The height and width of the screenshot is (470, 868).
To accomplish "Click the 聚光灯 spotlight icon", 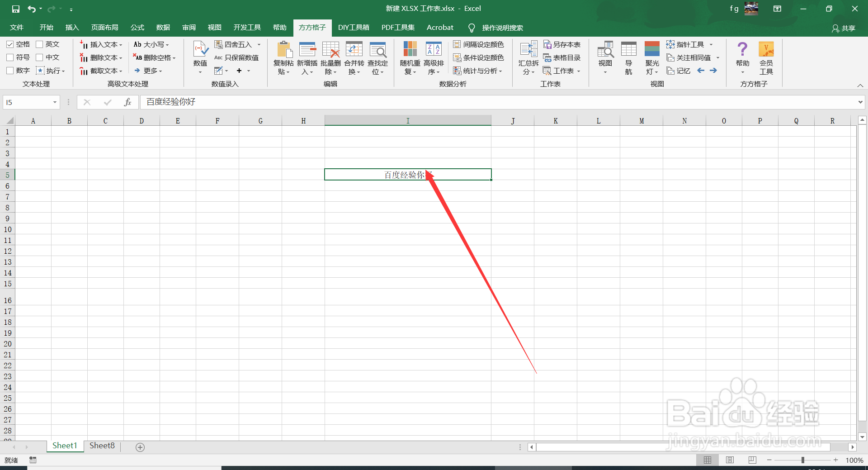I will [652, 49].
